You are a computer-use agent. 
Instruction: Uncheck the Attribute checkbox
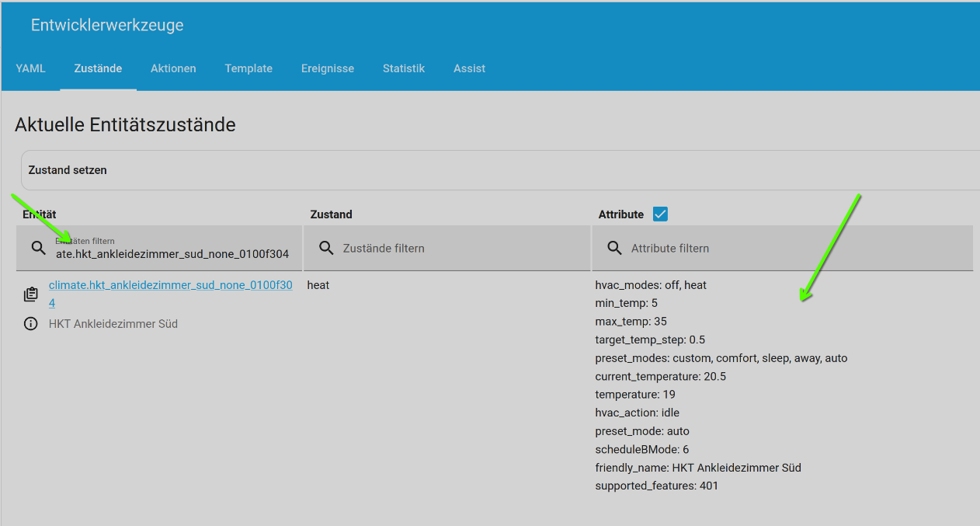(x=660, y=214)
